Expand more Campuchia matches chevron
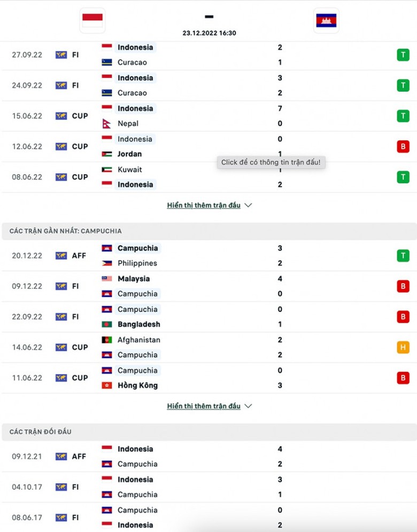Image resolution: width=417 pixels, height=532 pixels. [x=248, y=406]
